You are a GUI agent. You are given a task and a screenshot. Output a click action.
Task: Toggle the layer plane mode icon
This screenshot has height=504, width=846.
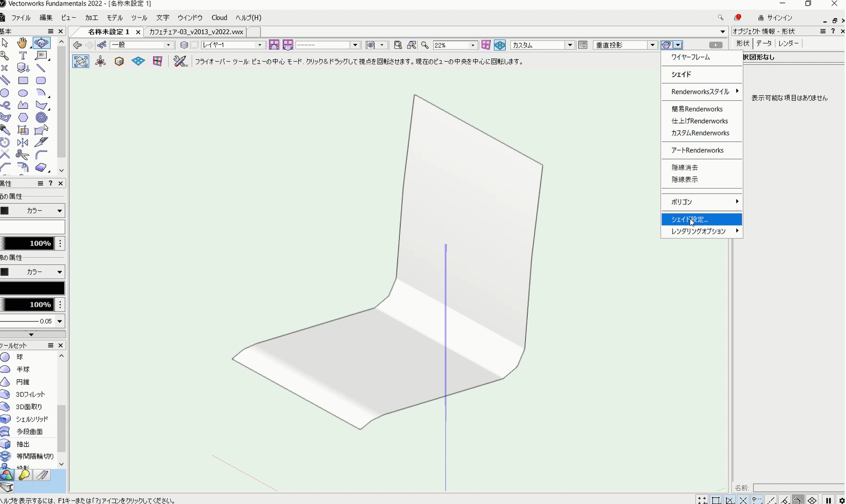point(500,45)
